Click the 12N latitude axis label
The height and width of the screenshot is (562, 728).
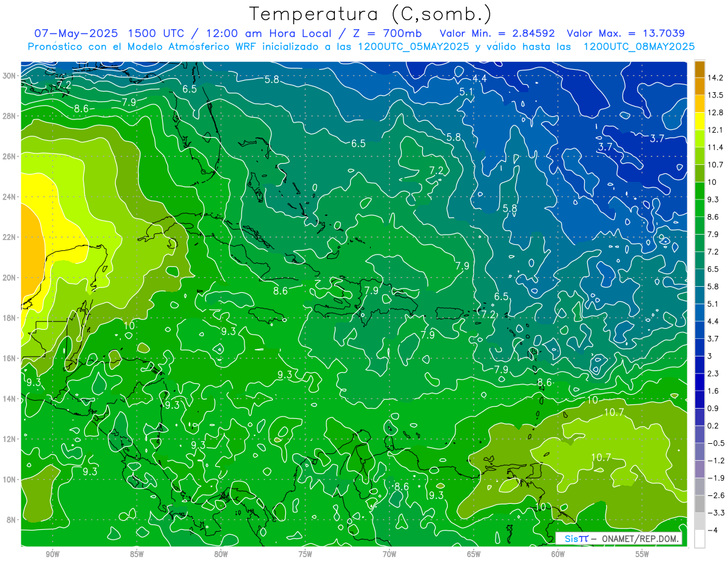tap(10, 439)
